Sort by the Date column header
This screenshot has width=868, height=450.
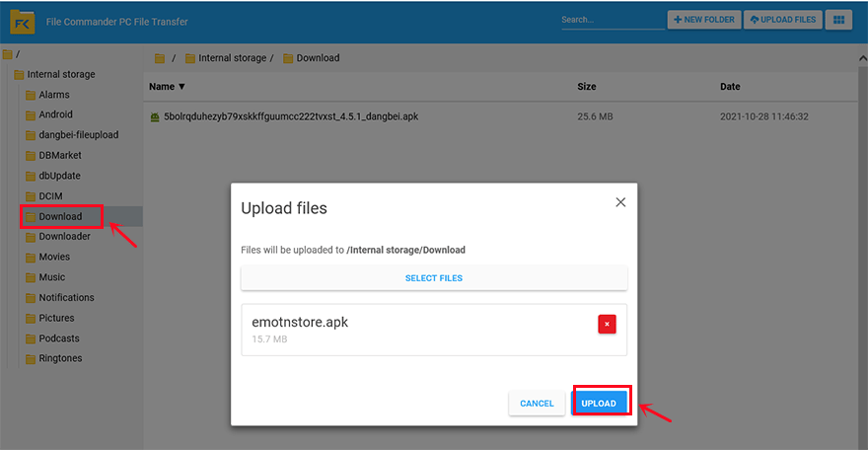tap(730, 87)
